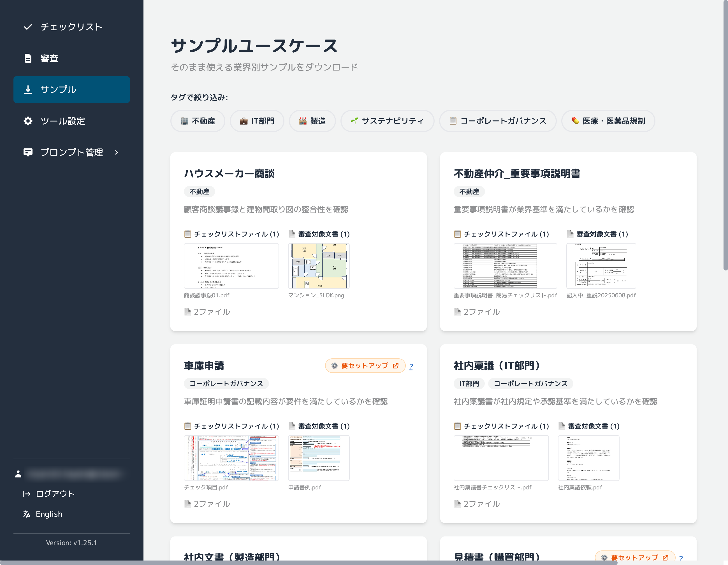Click the 車庫申請 card title
This screenshot has width=728, height=565.
(x=204, y=365)
